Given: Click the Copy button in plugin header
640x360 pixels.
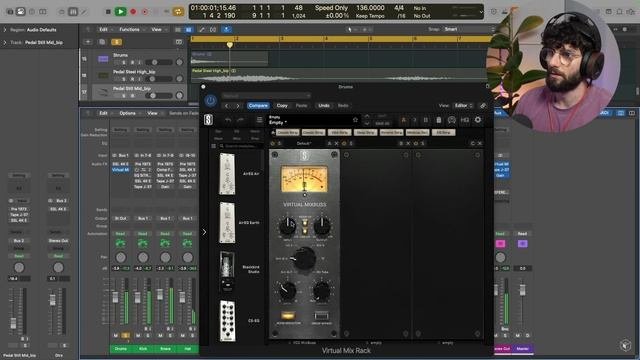Looking at the screenshot, I should 282,106.
